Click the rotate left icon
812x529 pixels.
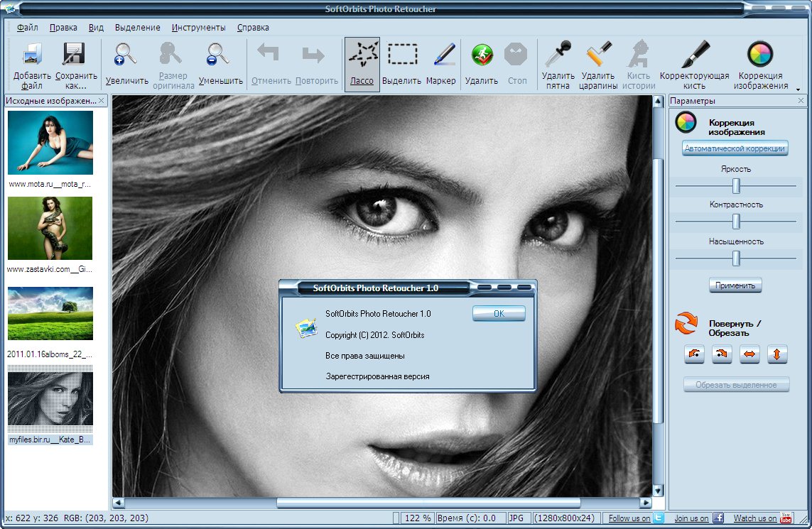(694, 354)
